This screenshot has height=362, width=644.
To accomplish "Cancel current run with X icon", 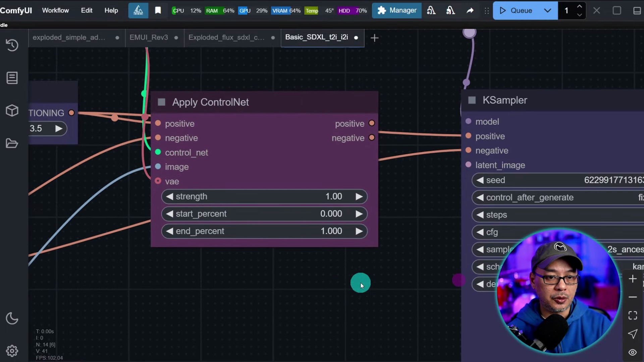I will click(x=596, y=10).
